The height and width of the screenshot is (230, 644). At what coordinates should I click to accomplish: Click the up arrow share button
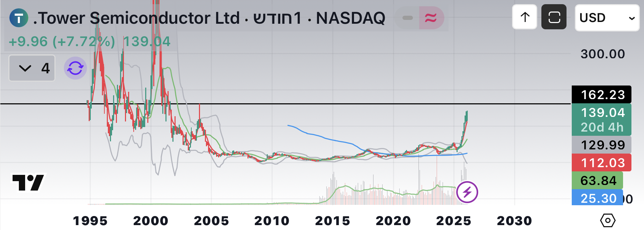click(525, 17)
